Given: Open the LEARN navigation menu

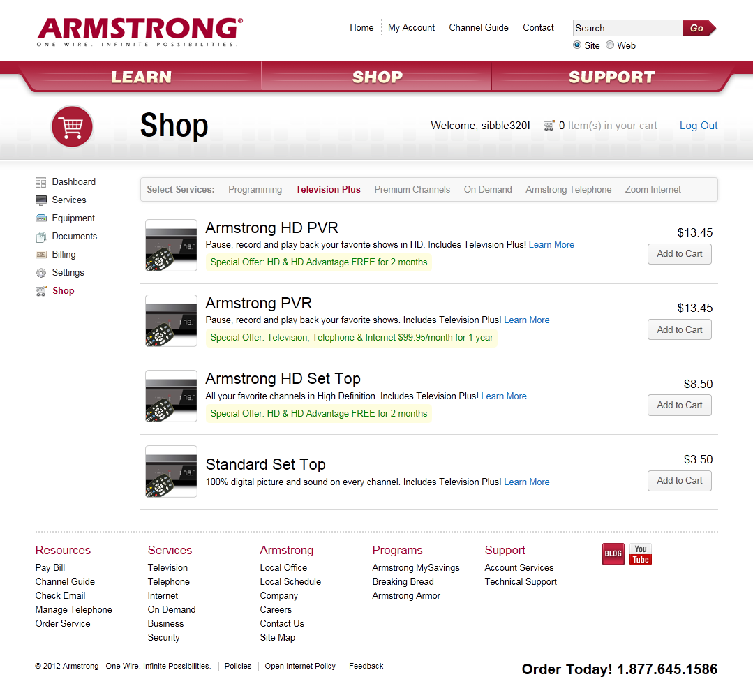Looking at the screenshot, I should [141, 77].
